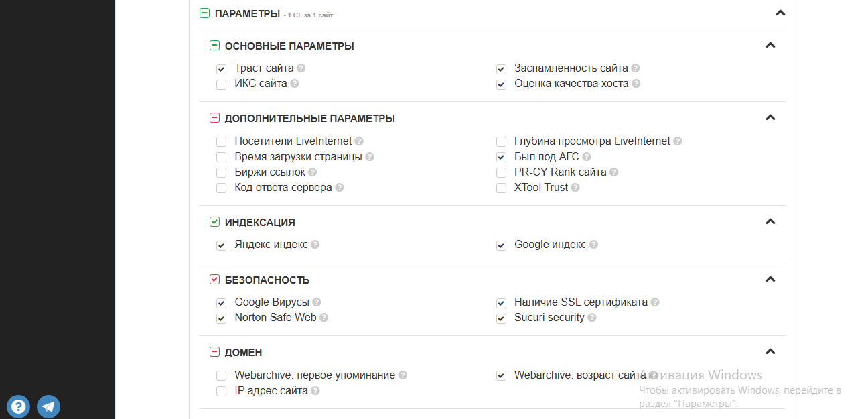
Task: Click help icon next to Траст сайта
Action: pos(301,68)
